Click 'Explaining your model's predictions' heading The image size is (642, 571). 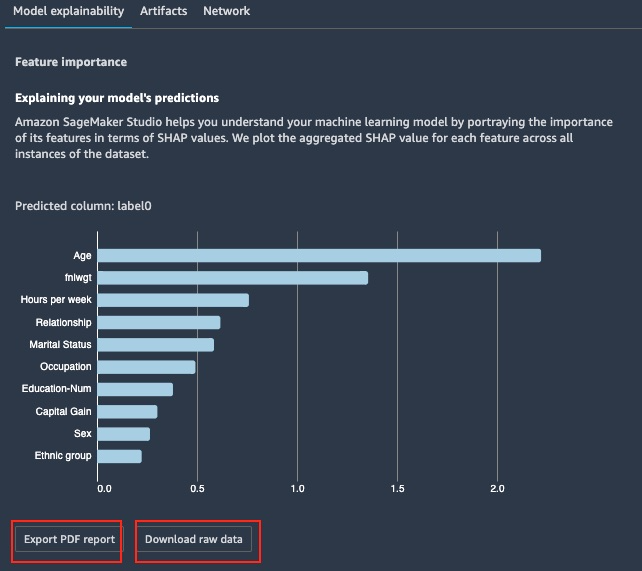pos(117,98)
